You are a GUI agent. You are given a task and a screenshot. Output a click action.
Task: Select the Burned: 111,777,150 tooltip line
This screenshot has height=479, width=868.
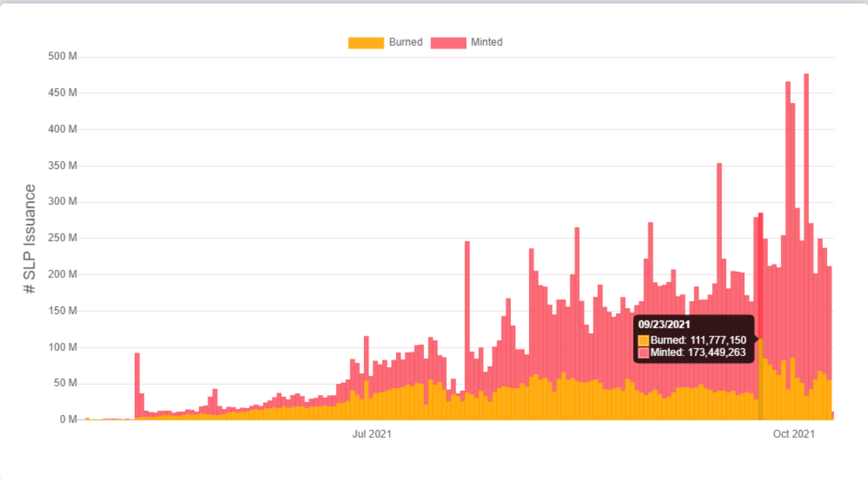point(698,340)
